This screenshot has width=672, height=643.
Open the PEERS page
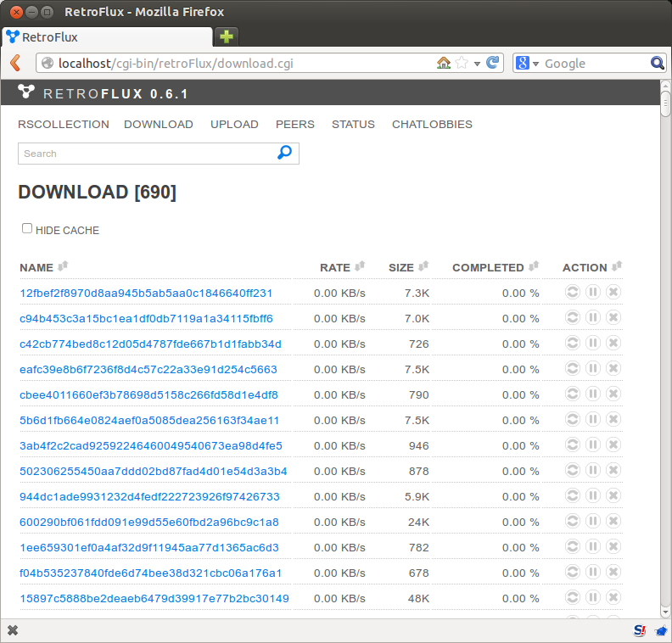(x=295, y=124)
